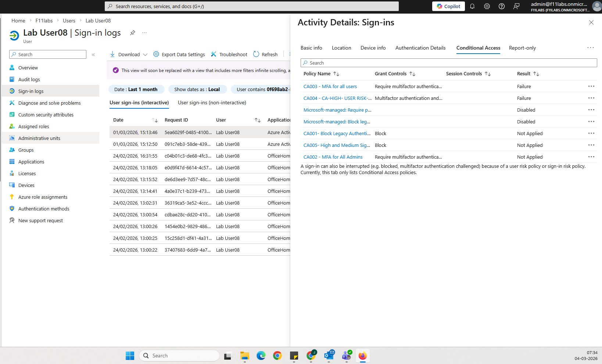
Task: Refresh the sign-in logs list
Action: pyautogui.click(x=265, y=54)
